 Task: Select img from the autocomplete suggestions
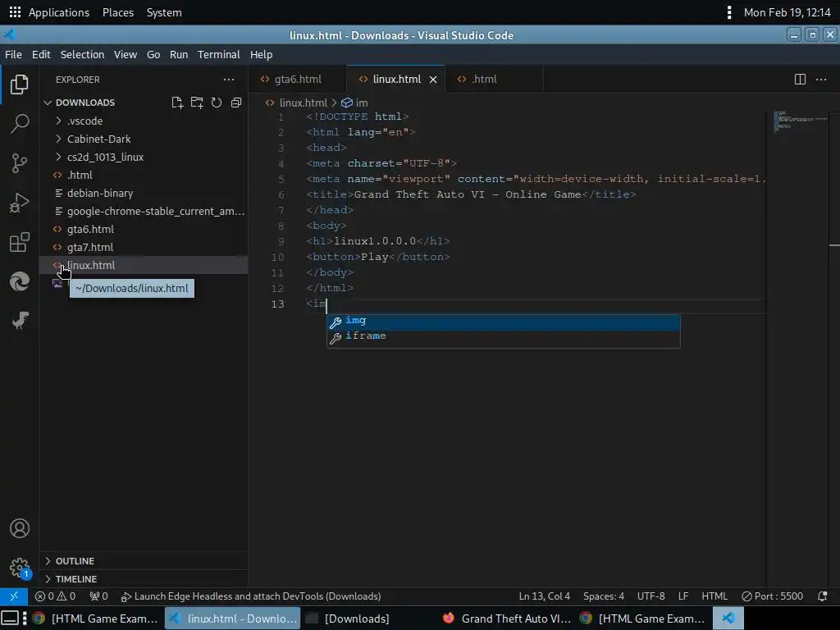pyautogui.click(x=504, y=321)
